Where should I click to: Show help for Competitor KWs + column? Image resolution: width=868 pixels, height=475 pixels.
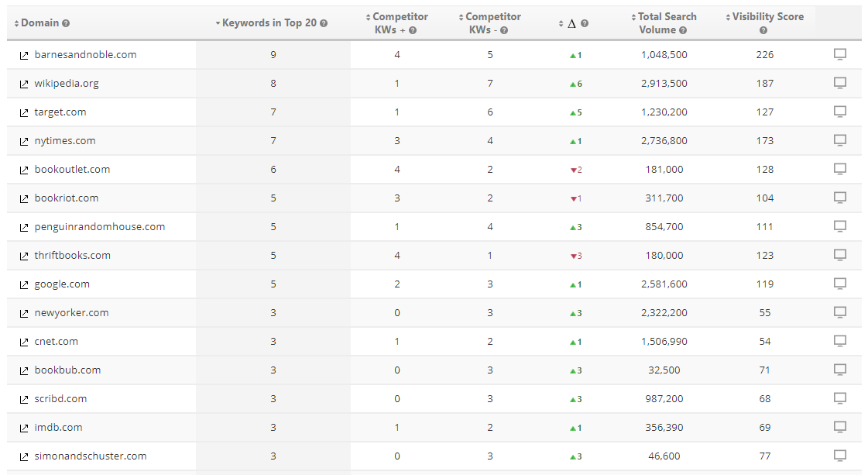413,30
